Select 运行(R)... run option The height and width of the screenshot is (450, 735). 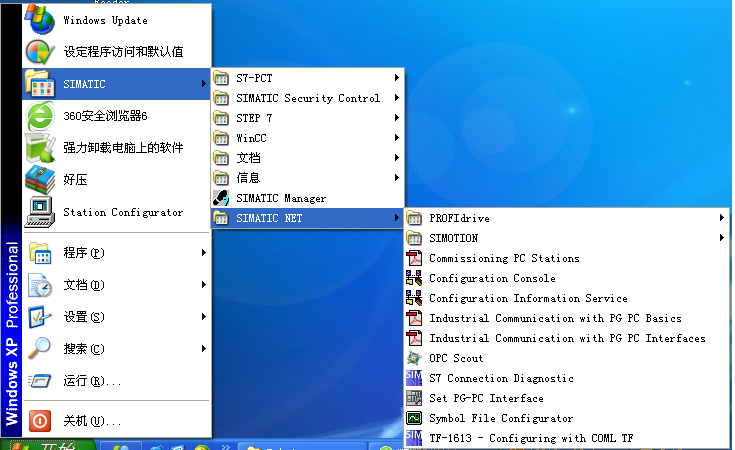coord(116,381)
